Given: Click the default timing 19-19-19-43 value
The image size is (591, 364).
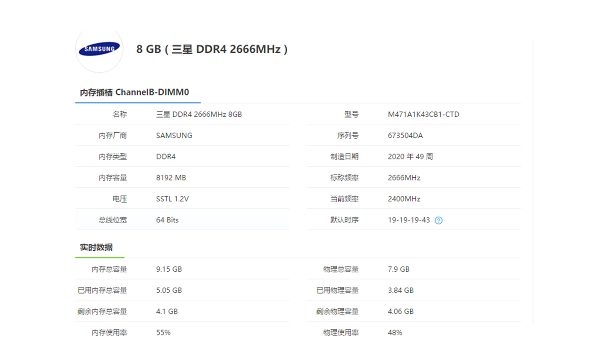Looking at the screenshot, I should tap(409, 220).
